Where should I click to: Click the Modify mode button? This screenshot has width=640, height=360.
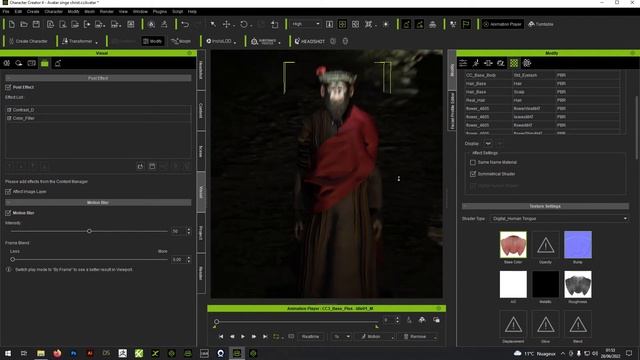coord(153,41)
